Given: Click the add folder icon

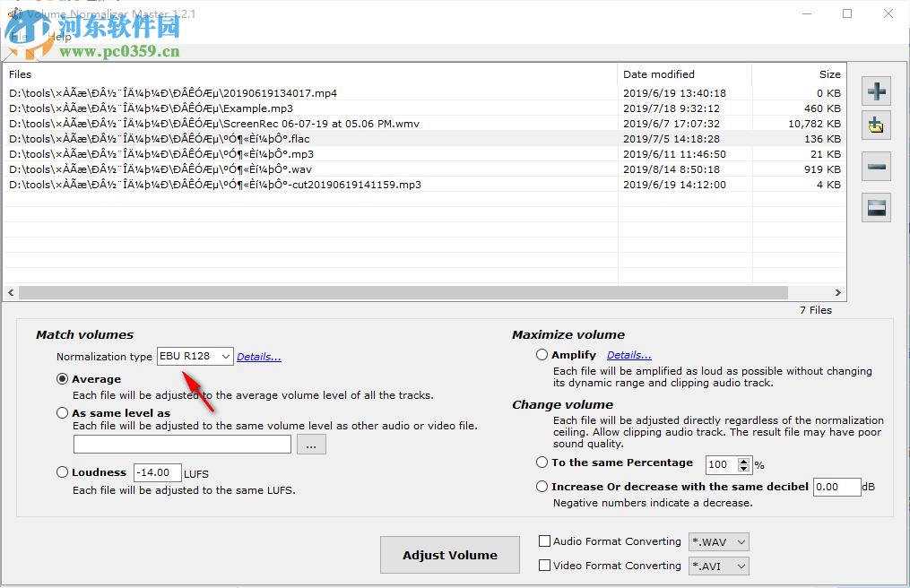Looking at the screenshot, I should tap(876, 125).
